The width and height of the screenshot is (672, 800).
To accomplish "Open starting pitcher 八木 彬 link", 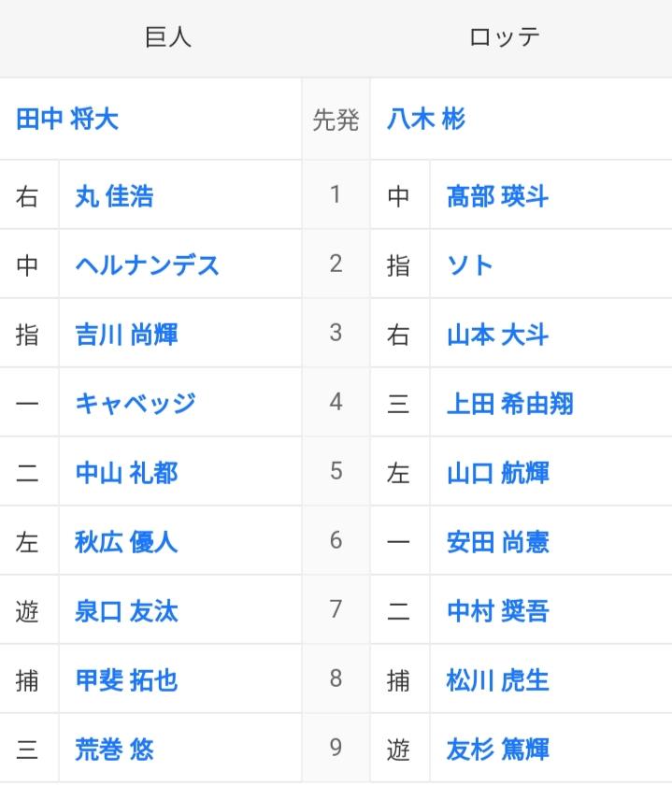I will pyautogui.click(x=426, y=120).
